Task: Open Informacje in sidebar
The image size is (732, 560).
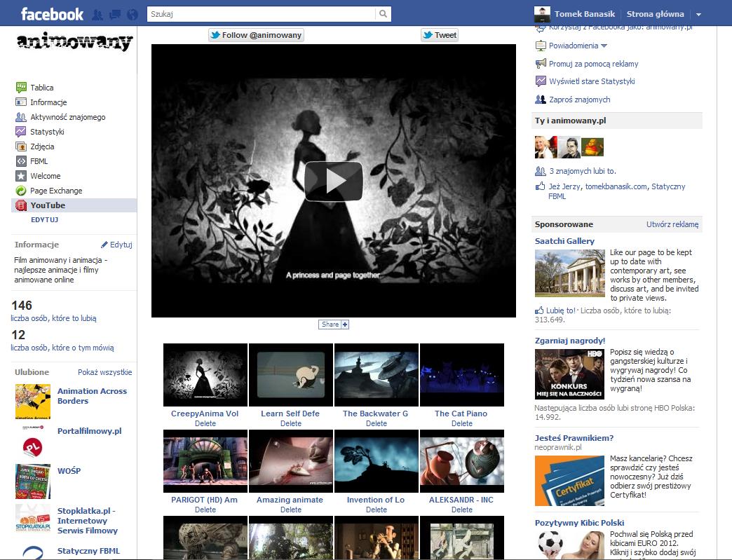Action: coord(48,102)
